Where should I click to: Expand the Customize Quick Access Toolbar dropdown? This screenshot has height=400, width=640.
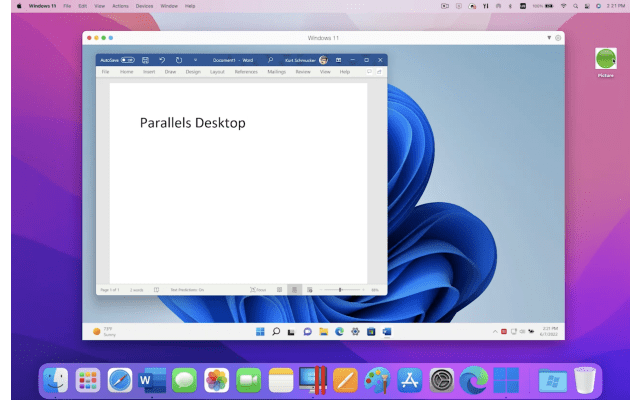(x=195, y=60)
